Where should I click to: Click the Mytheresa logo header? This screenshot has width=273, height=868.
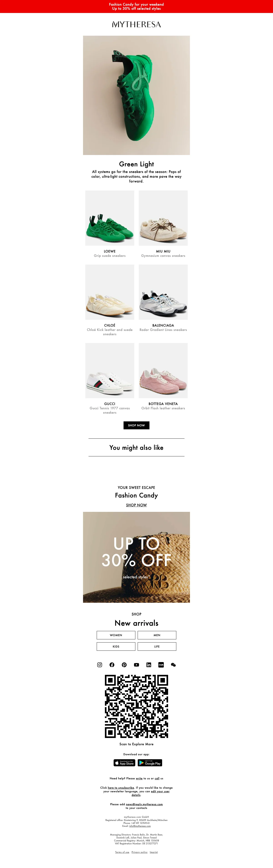tap(136, 24)
